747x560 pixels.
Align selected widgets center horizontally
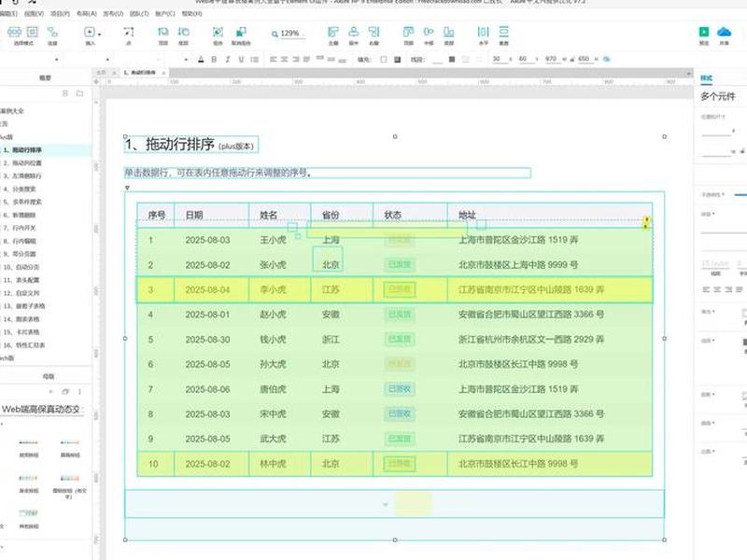pos(354,32)
